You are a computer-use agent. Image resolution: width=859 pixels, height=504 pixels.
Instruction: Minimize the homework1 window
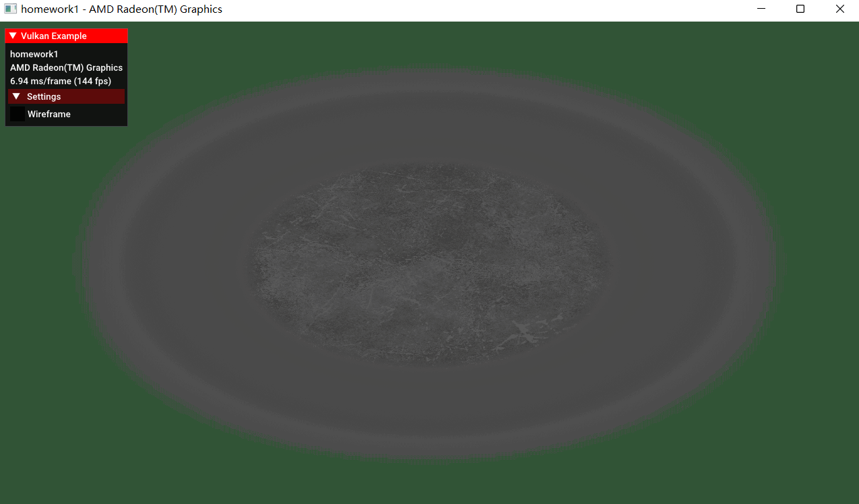(761, 9)
